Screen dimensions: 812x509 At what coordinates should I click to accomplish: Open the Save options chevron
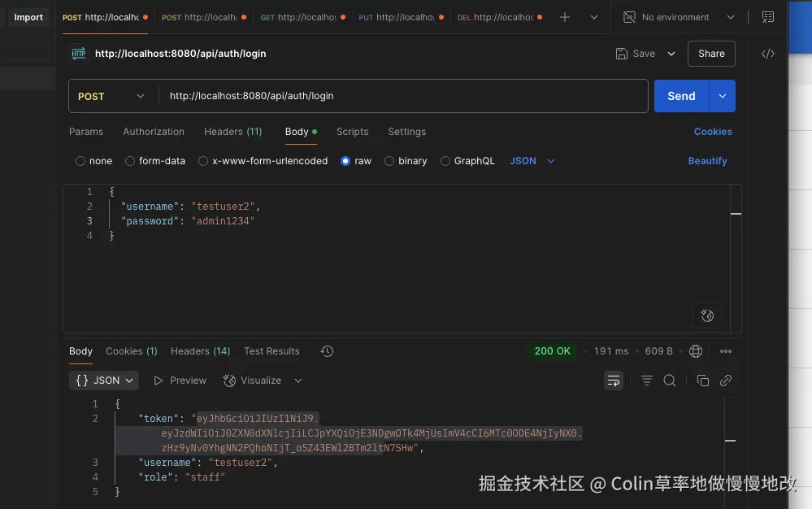coord(671,54)
